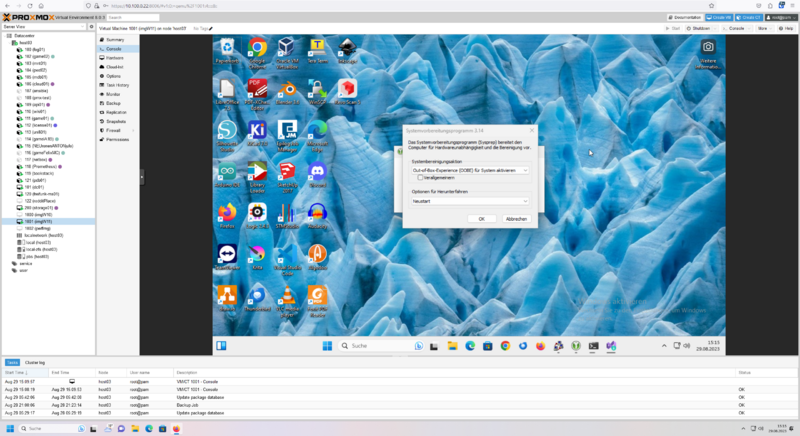800x436 pixels.
Task: Click the Create CT button
Action: click(x=749, y=17)
